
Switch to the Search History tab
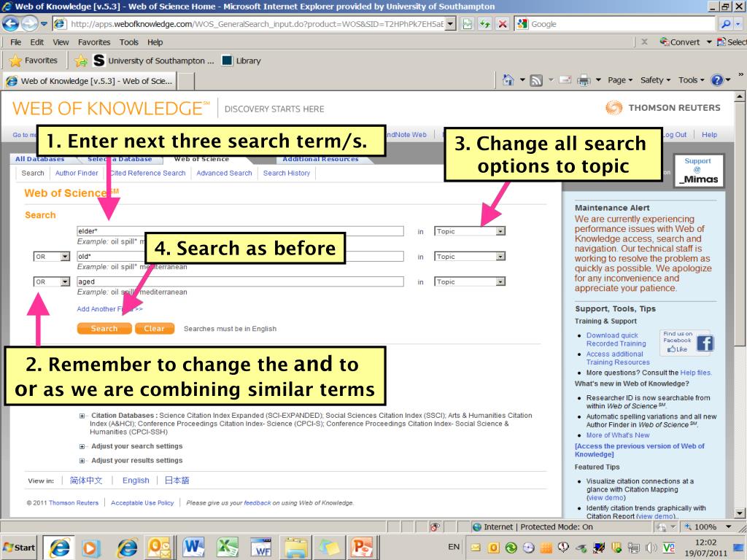pyautogui.click(x=286, y=174)
